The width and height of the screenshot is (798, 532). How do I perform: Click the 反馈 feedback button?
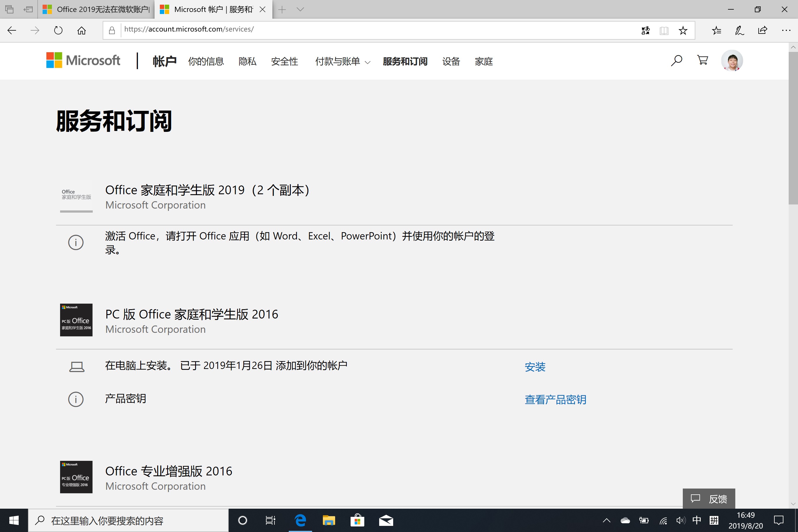coord(709,498)
